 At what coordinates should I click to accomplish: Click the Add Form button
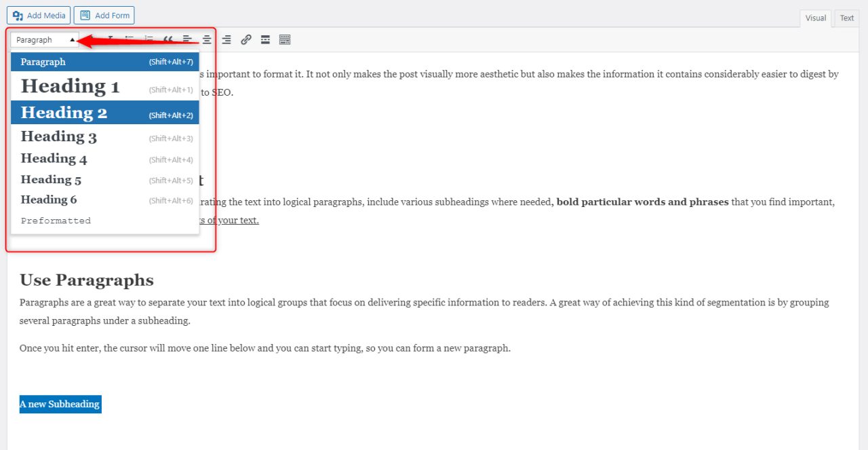[x=104, y=15]
